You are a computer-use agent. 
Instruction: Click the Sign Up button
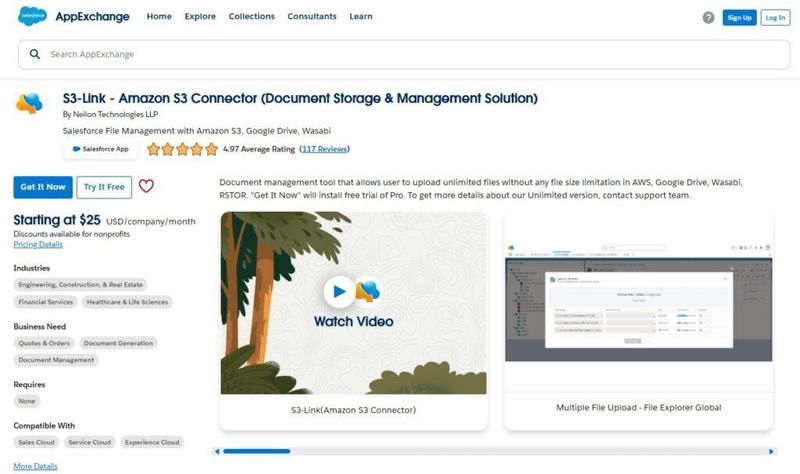pyautogui.click(x=739, y=17)
